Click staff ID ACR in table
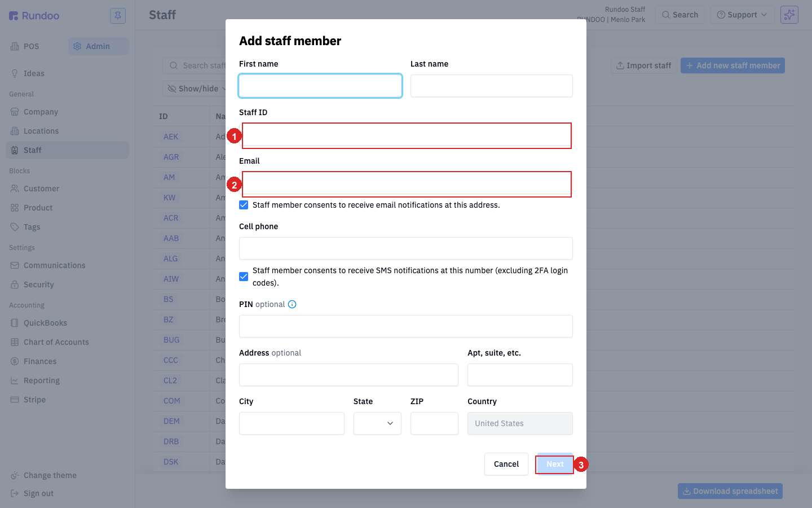Screen dimensions: 812x508 point(171,218)
